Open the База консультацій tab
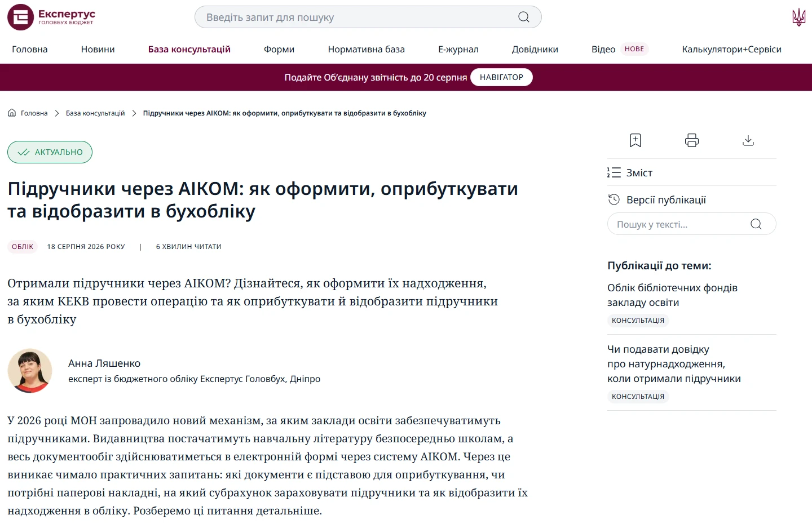The height and width of the screenshot is (524, 812). pyautogui.click(x=189, y=49)
